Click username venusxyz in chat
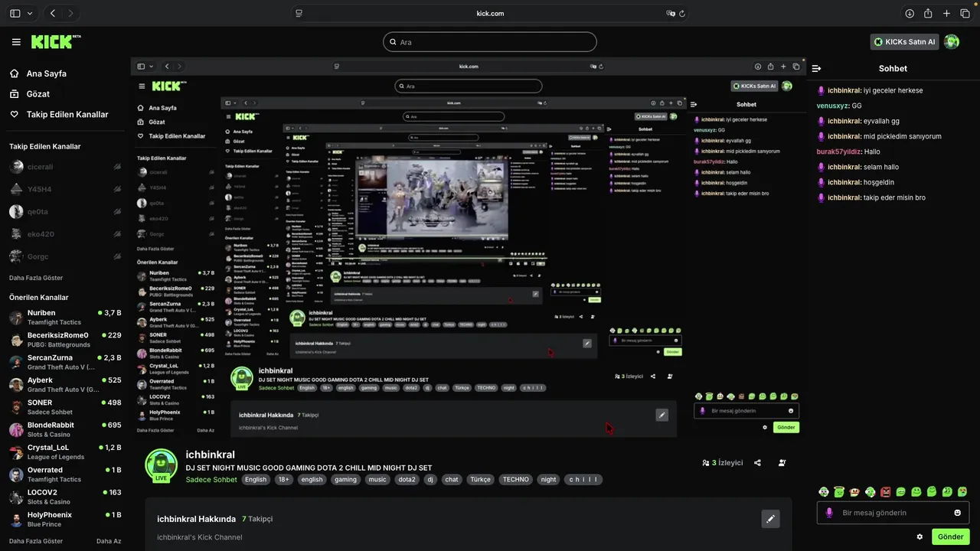The image size is (980, 551). pyautogui.click(x=833, y=106)
